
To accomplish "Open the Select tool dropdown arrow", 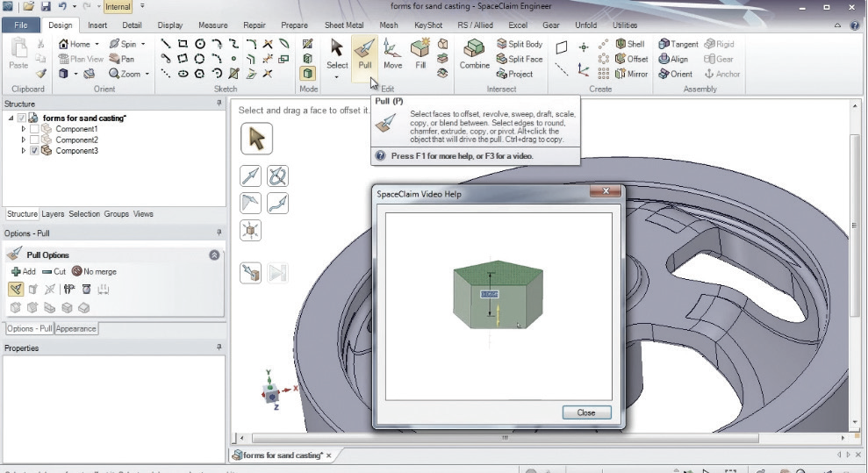I will click(336, 77).
